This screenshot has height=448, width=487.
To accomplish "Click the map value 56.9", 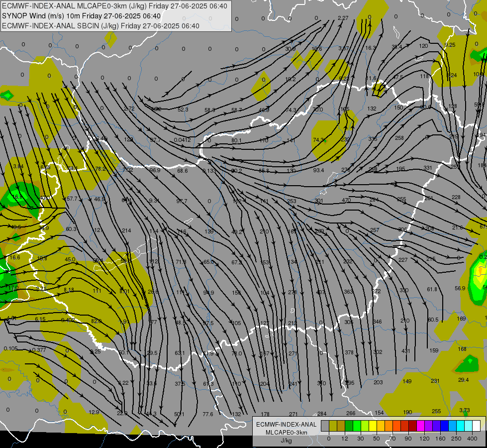I will click(460, 288).
